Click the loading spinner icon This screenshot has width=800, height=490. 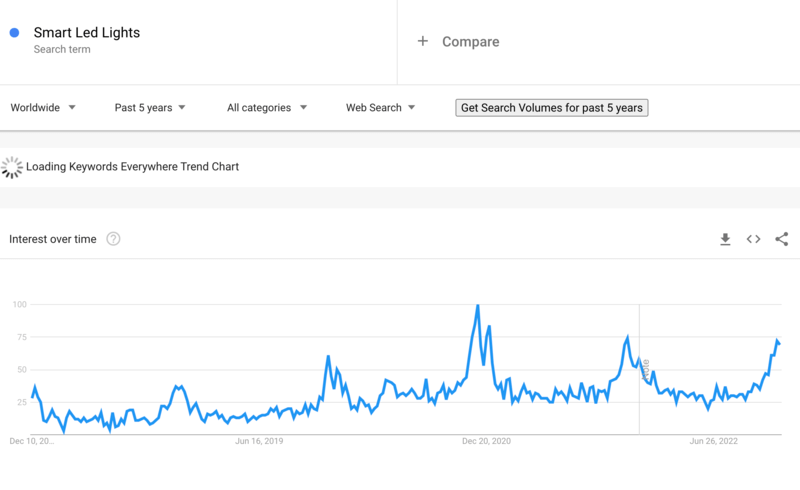(12, 167)
